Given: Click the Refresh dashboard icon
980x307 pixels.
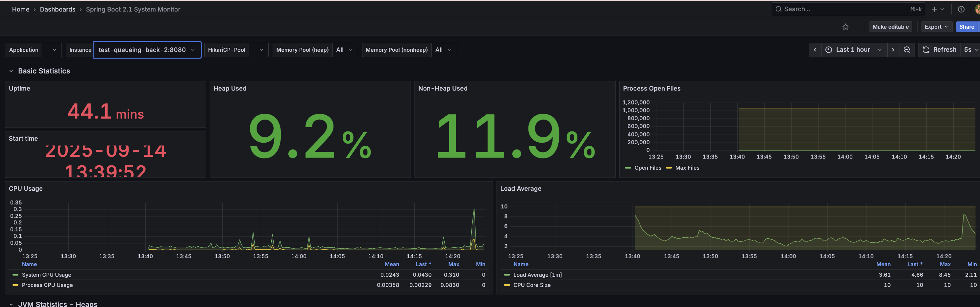Looking at the screenshot, I should [926, 50].
